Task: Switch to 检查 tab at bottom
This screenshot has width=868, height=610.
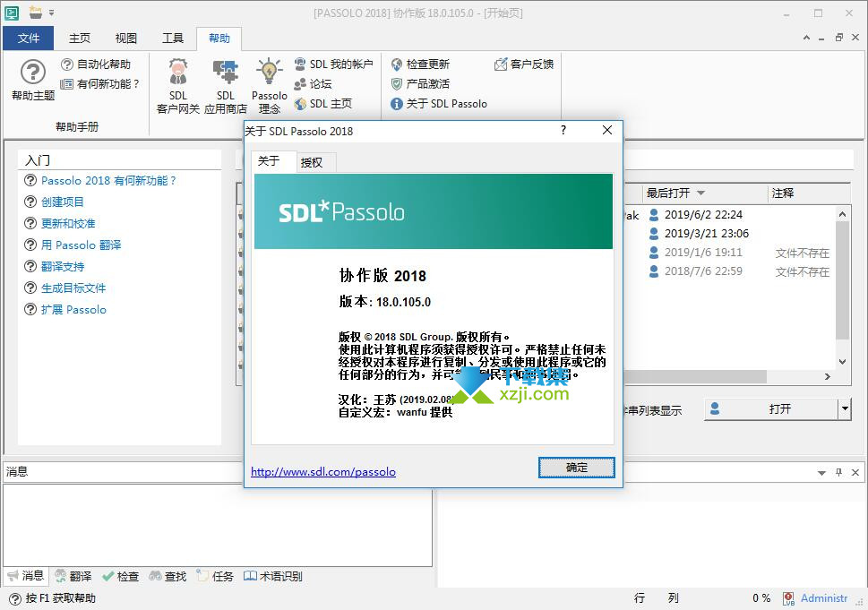Action: pos(121,576)
